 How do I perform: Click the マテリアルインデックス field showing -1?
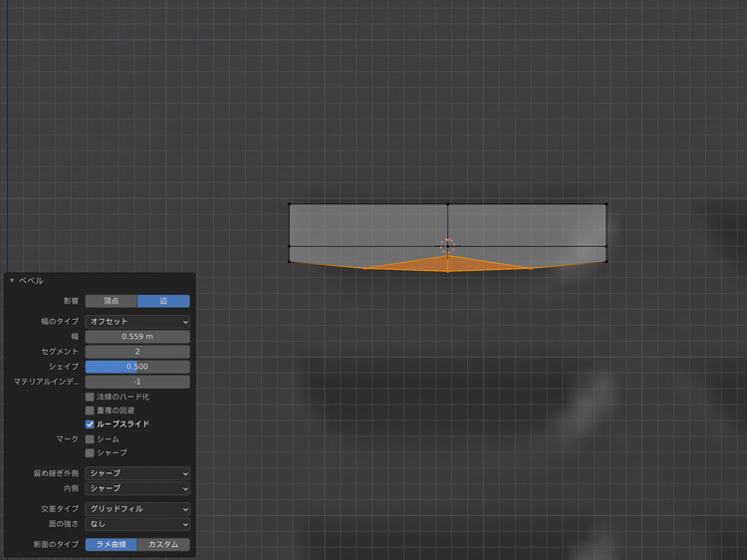point(136,382)
